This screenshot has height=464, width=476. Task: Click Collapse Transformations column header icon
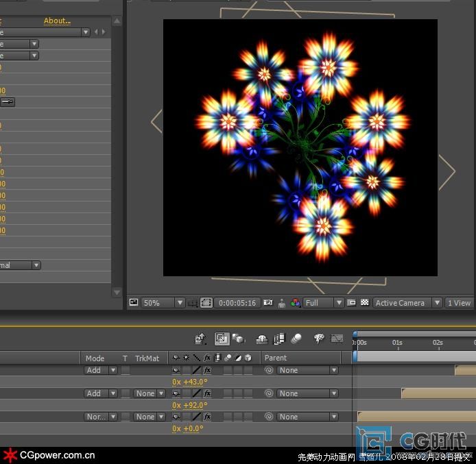tap(186, 358)
